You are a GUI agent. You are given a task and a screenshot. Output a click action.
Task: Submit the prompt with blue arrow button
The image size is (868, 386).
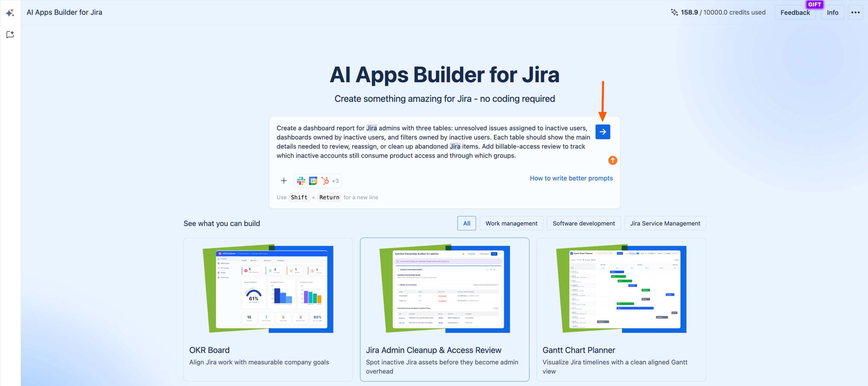[603, 132]
